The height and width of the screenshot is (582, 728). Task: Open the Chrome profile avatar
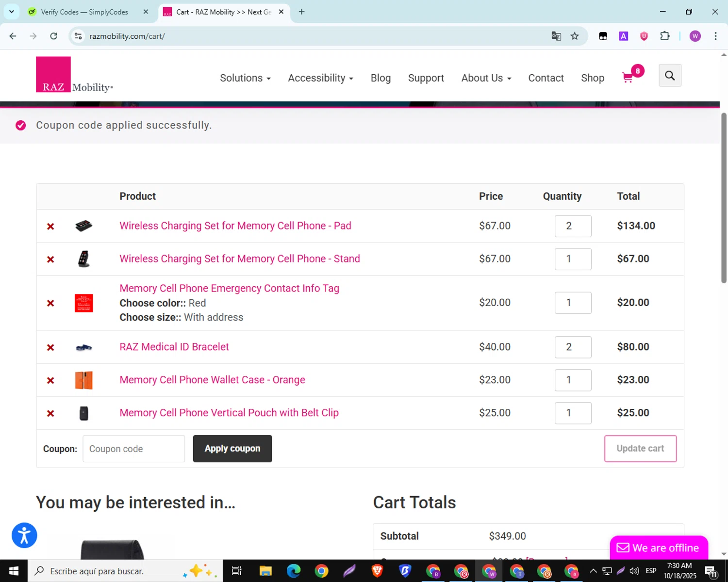695,36
